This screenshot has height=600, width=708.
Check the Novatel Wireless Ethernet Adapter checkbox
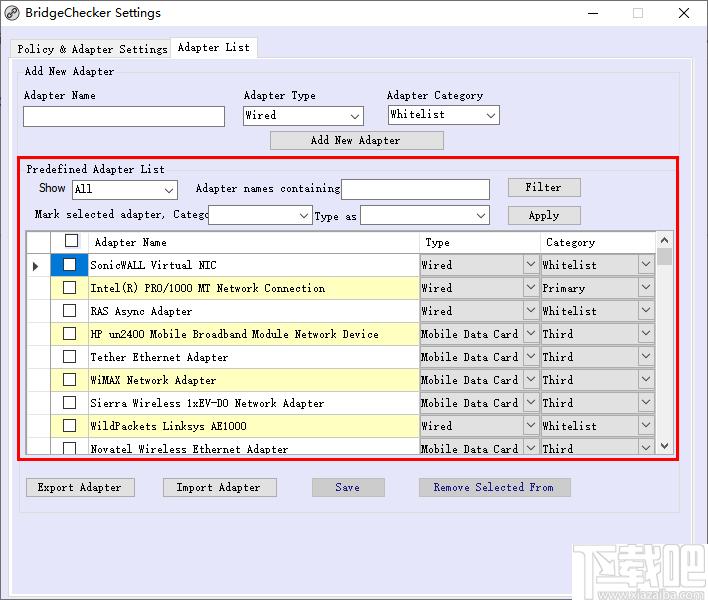70,448
